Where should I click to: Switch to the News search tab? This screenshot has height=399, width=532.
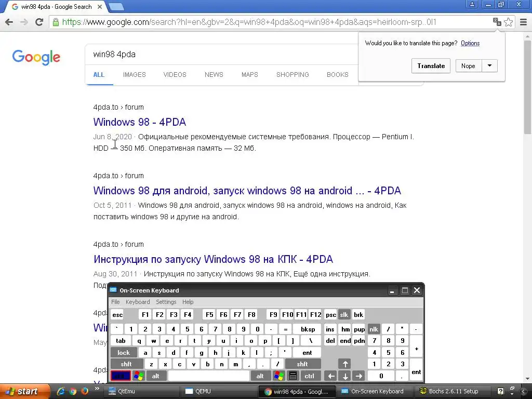point(214,75)
